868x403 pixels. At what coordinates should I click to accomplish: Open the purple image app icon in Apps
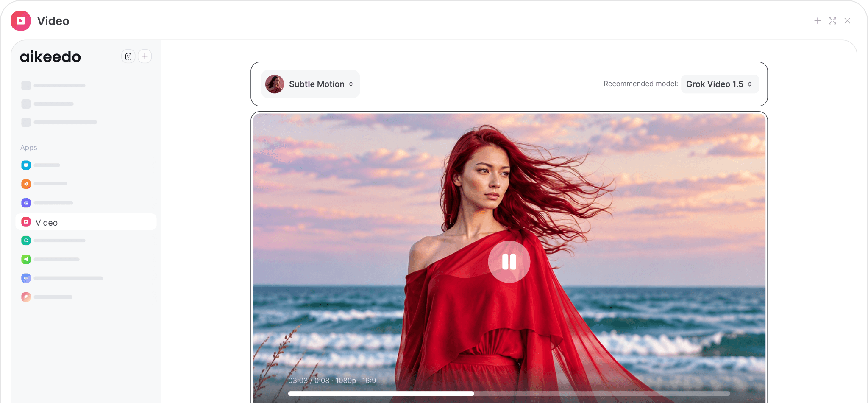point(26,203)
